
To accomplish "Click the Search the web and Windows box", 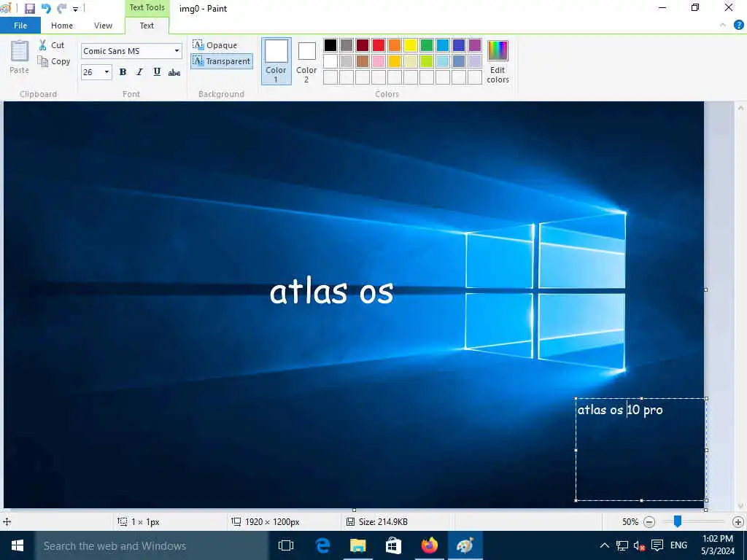I will tap(152, 545).
